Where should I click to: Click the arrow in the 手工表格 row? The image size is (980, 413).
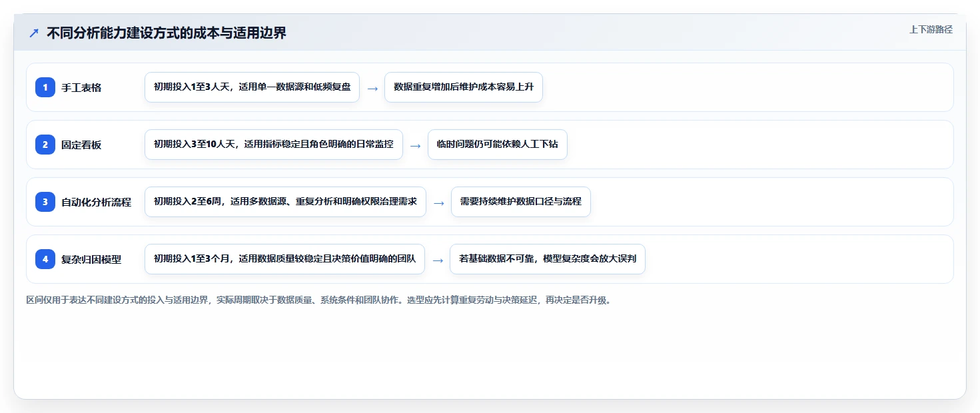pyautogui.click(x=372, y=88)
